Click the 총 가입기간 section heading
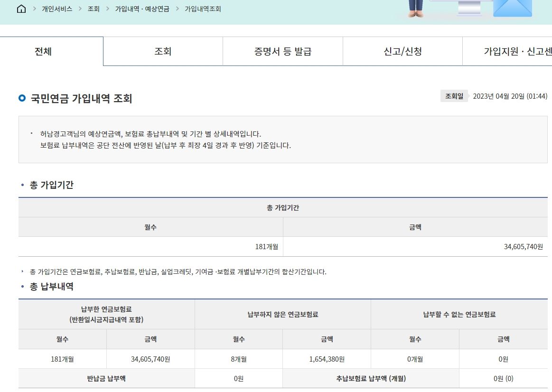The width and height of the screenshot is (552, 392). (x=51, y=185)
